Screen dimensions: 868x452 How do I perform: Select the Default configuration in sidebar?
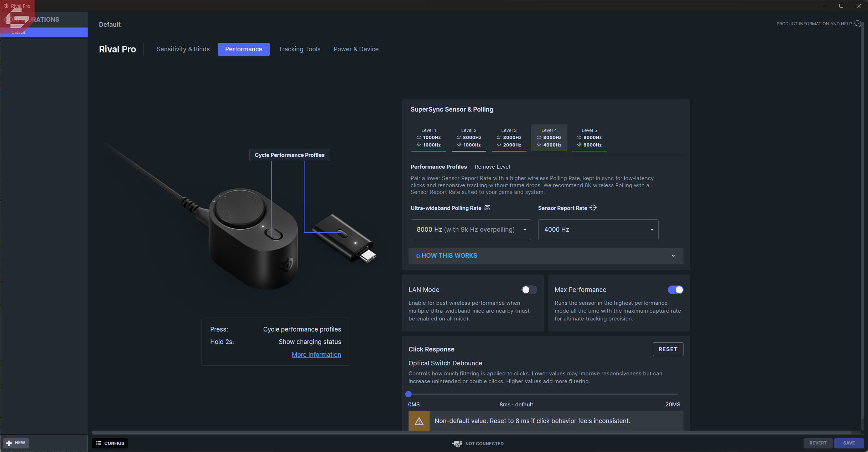click(44, 32)
